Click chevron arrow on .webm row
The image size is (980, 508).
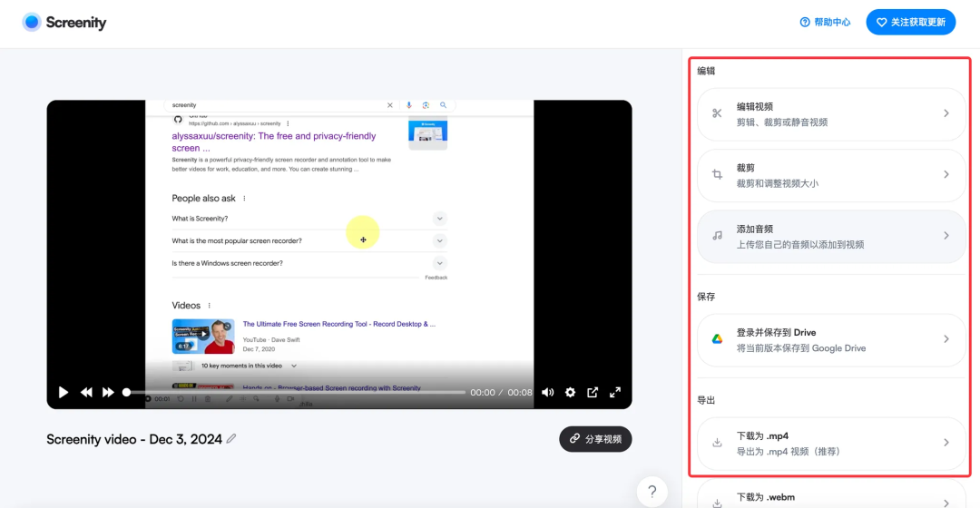(946, 503)
